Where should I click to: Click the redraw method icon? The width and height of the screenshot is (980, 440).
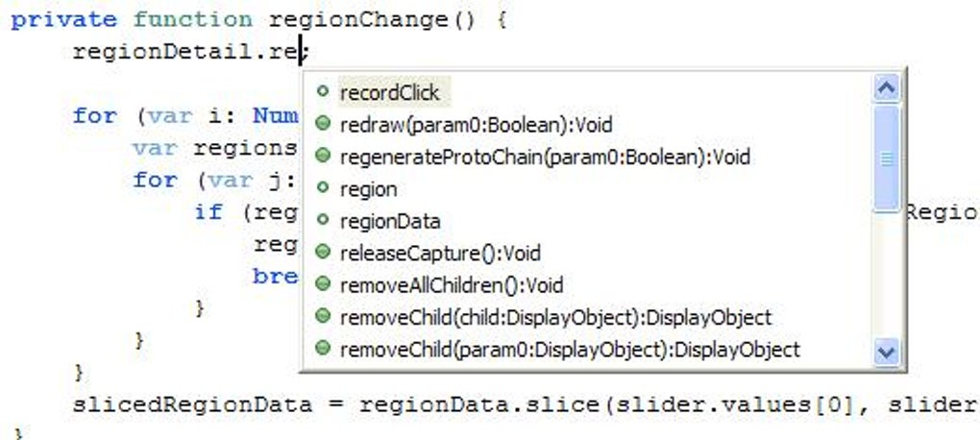click(323, 124)
